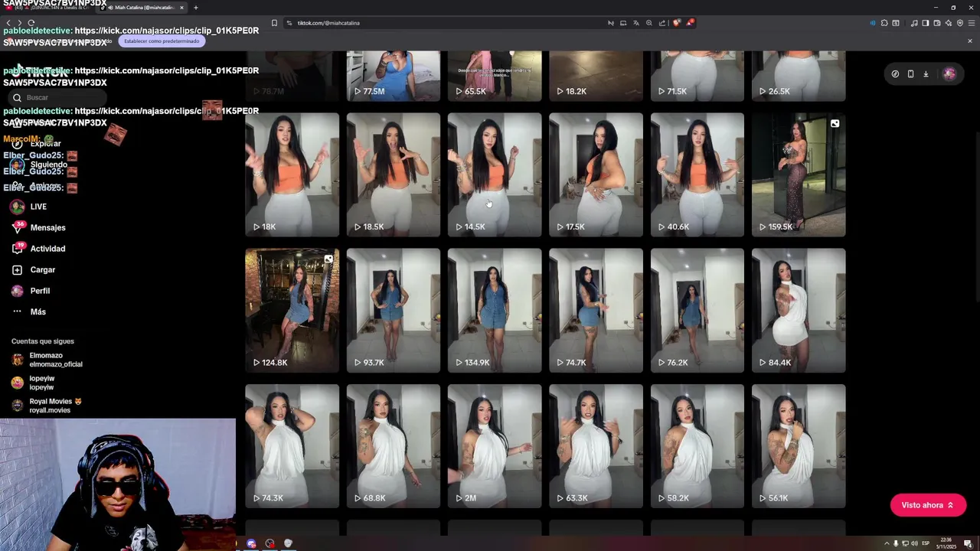Open the Windows notification center icon
Viewport: 980px width, 551px height.
coord(968,543)
